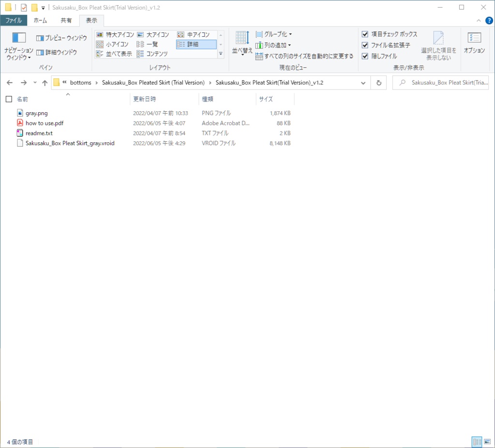The width and height of the screenshot is (495, 448).
Task: Click the 8,148 KB size cell
Action: coord(280,143)
